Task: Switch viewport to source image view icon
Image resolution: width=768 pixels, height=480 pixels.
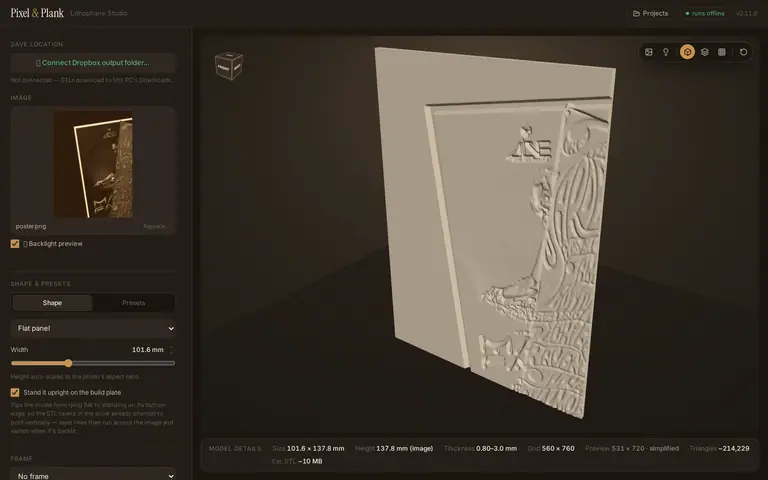Action: pos(648,52)
